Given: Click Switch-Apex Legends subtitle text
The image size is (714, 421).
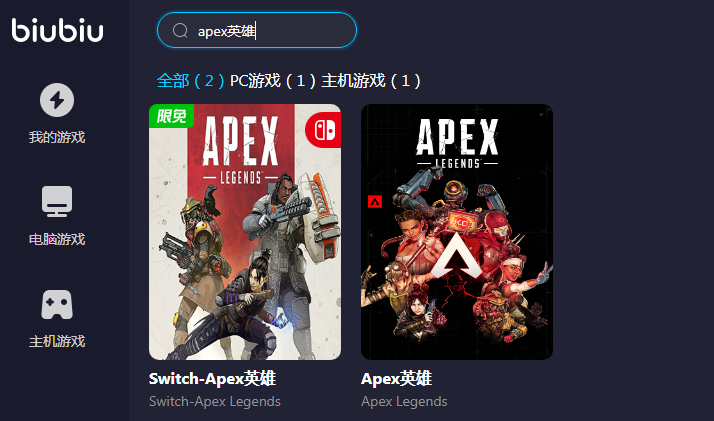Looking at the screenshot, I should tap(215, 401).
